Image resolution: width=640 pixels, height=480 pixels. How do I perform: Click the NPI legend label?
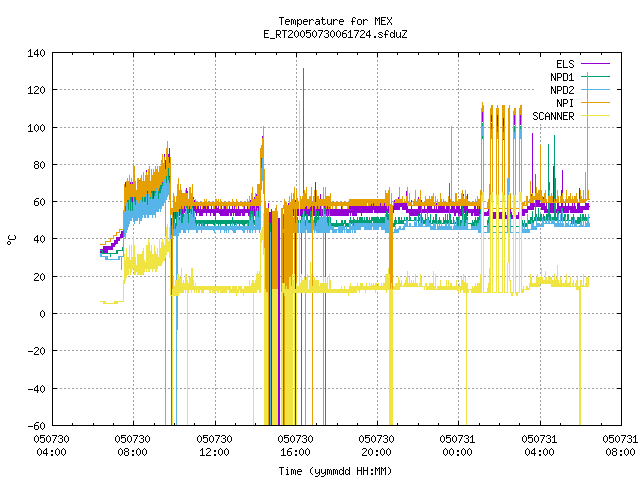click(565, 103)
